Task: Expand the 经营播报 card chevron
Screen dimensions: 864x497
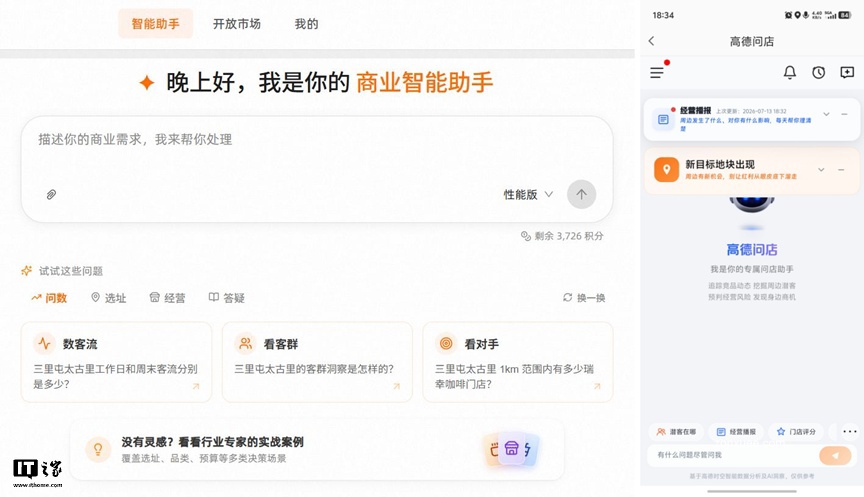Action: [826, 114]
